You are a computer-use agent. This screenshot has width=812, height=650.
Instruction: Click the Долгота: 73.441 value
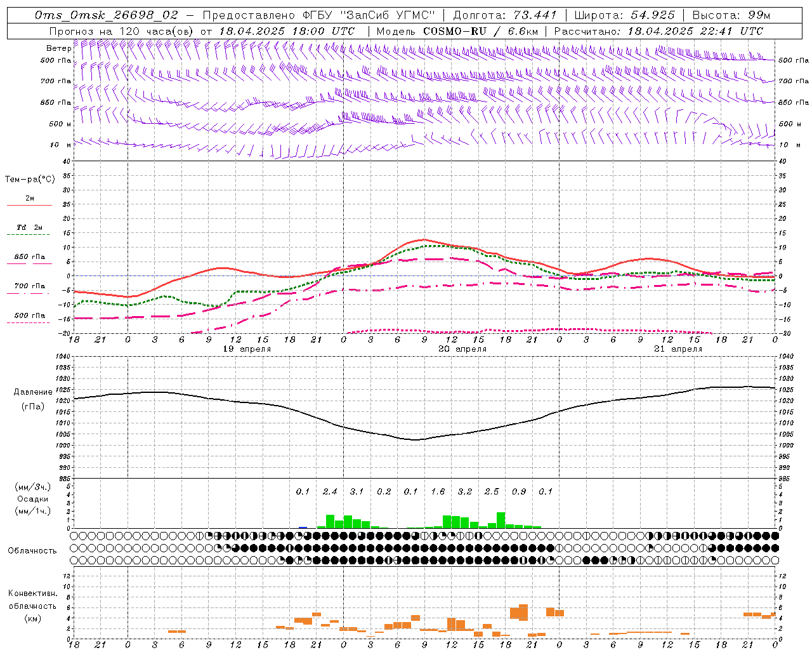pos(505,15)
